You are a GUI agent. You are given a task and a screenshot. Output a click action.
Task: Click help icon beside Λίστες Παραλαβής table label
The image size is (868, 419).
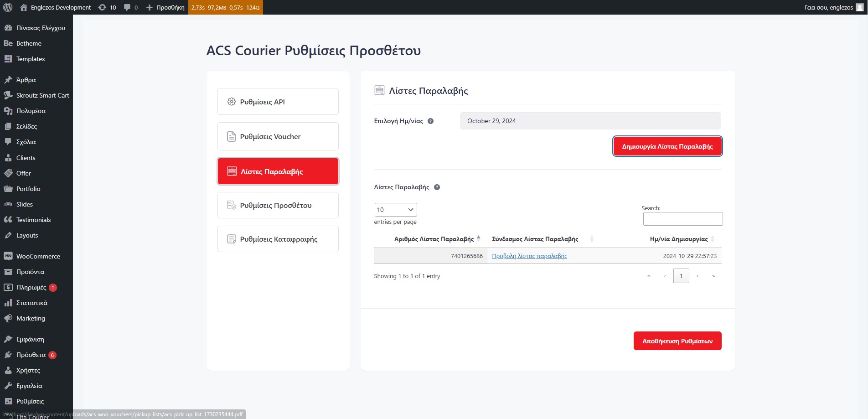coord(437,187)
